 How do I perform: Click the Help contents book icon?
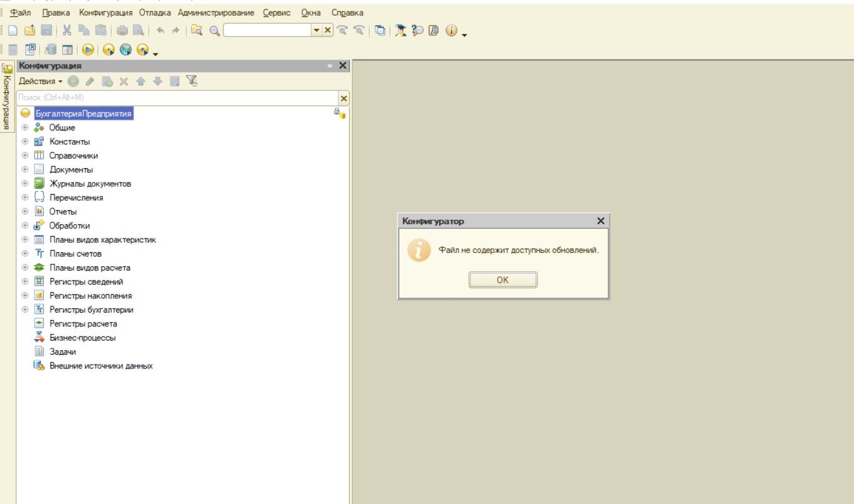[433, 30]
